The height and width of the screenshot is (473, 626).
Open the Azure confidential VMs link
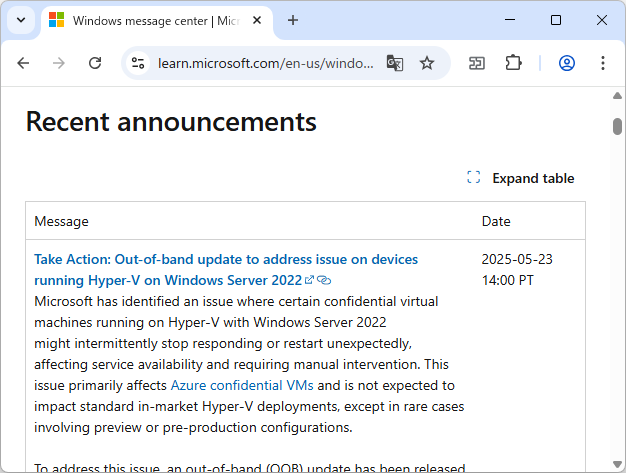(242, 385)
